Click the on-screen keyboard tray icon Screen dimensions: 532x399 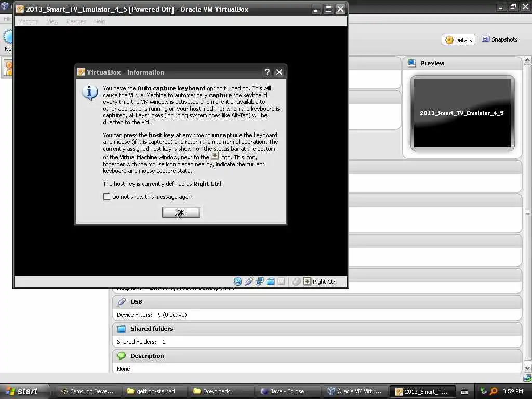pos(464,392)
